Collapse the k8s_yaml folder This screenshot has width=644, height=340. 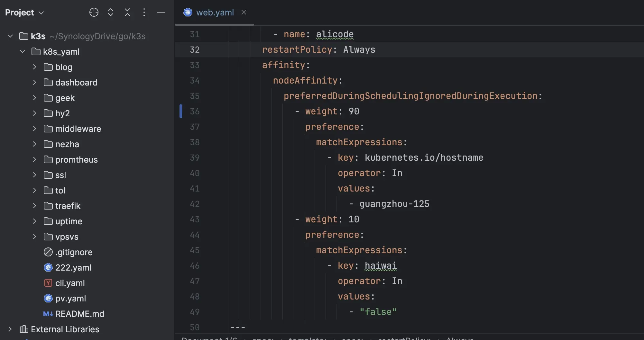[x=23, y=51]
